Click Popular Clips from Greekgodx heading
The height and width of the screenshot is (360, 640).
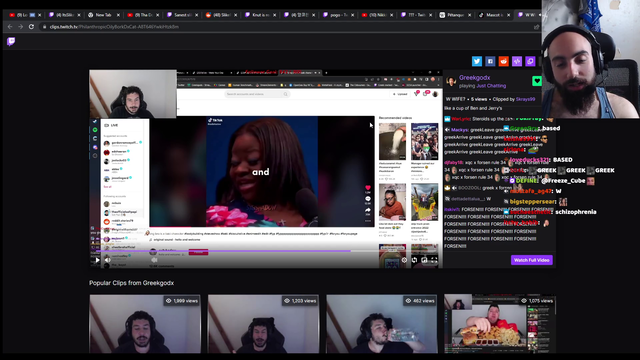pyautogui.click(x=131, y=283)
